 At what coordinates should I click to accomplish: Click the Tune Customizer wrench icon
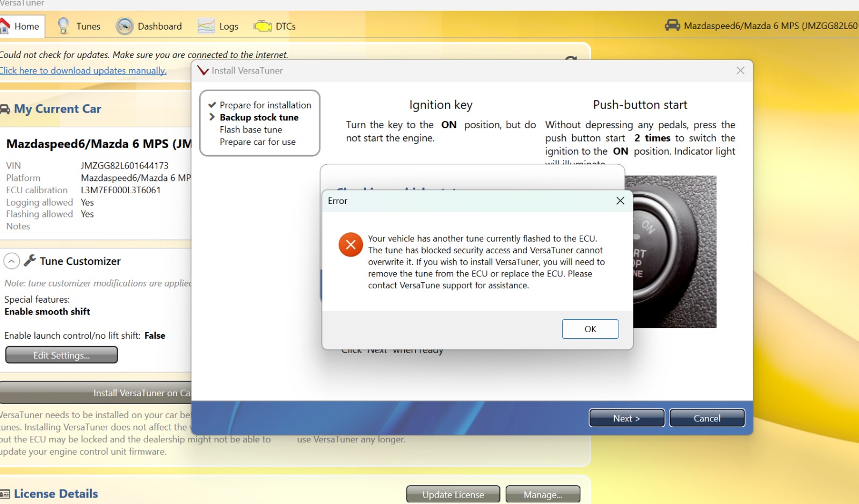tap(30, 260)
